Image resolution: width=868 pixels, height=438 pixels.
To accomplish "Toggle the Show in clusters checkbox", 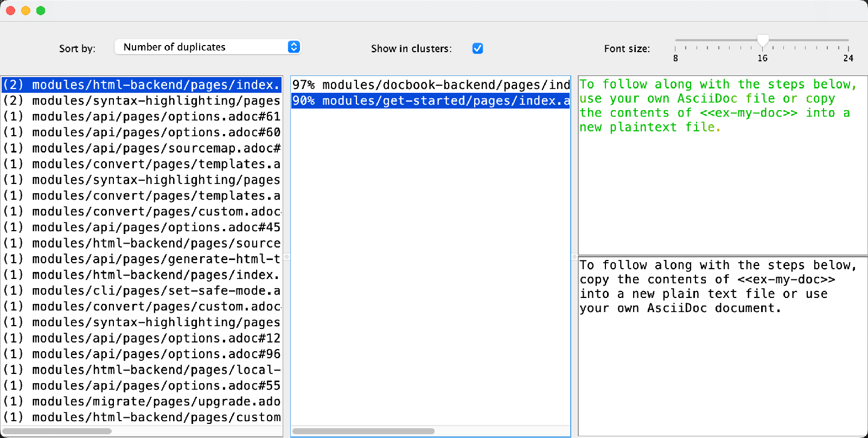I will [x=477, y=48].
